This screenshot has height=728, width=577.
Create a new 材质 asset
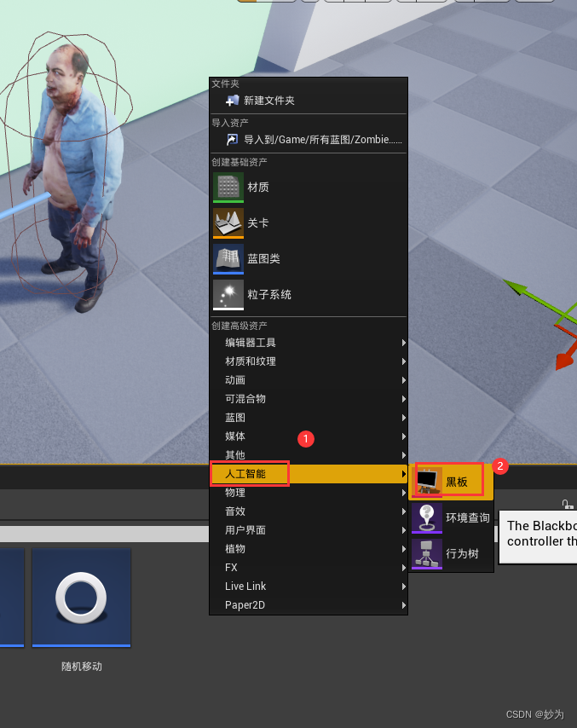pyautogui.click(x=309, y=188)
